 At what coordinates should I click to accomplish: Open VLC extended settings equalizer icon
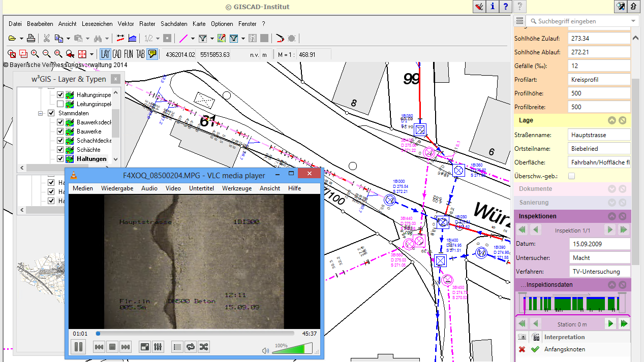158,347
